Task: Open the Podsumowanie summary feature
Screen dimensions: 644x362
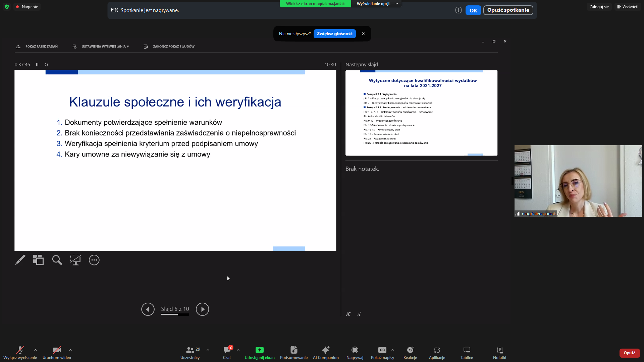Action: tap(294, 353)
